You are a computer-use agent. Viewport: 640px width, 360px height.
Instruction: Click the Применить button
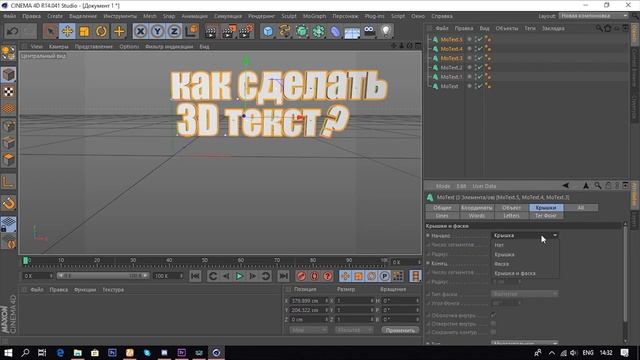click(400, 330)
